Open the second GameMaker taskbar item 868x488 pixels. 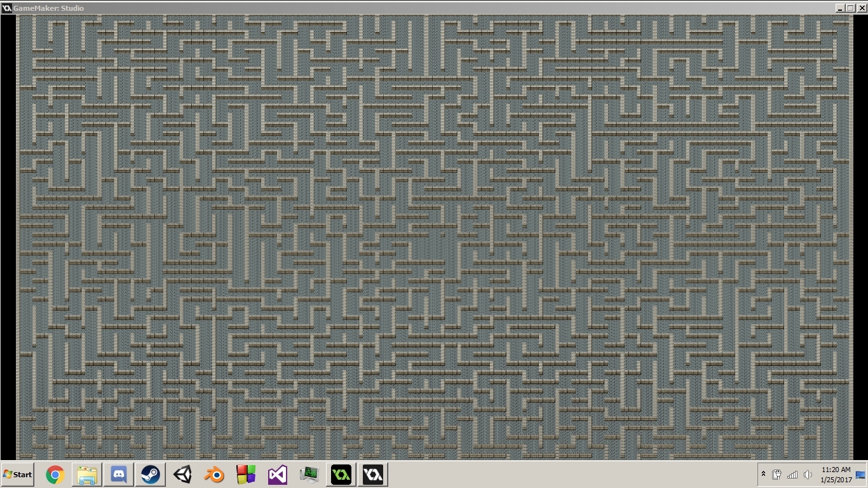click(x=372, y=474)
